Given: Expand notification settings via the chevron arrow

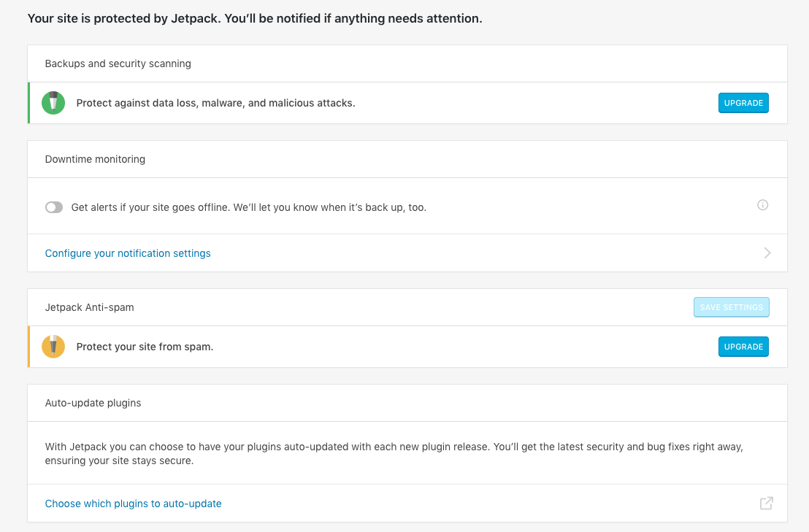Looking at the screenshot, I should coord(767,252).
